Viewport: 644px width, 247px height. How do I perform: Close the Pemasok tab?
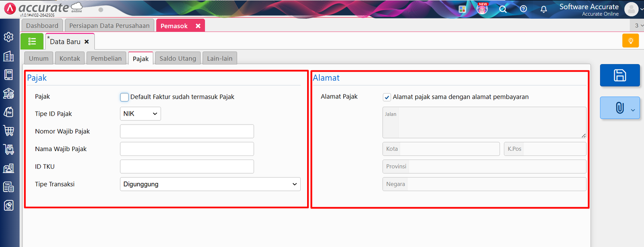[198, 26]
